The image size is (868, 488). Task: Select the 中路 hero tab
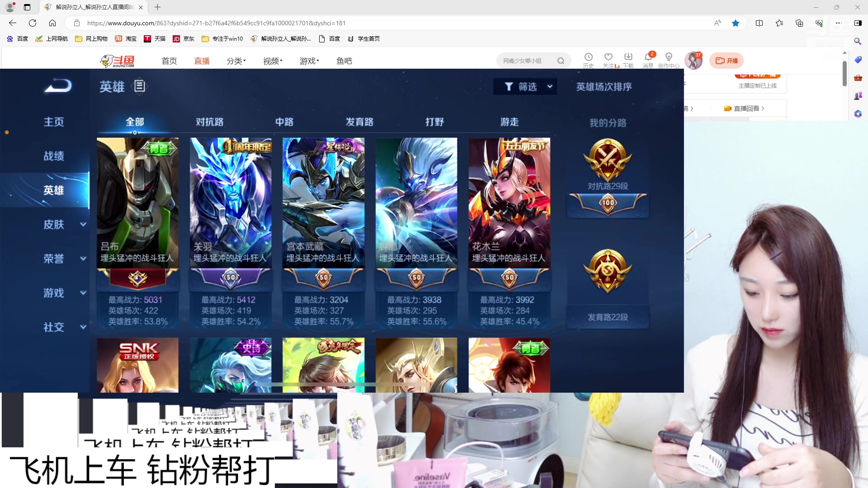284,122
